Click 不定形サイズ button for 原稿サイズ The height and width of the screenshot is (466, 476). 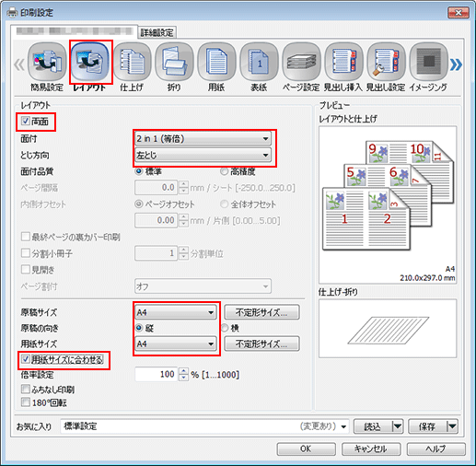261,312
